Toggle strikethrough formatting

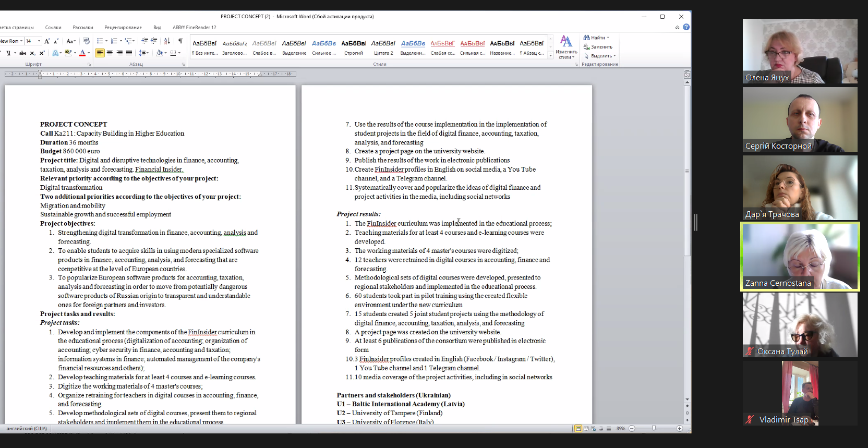(x=22, y=53)
